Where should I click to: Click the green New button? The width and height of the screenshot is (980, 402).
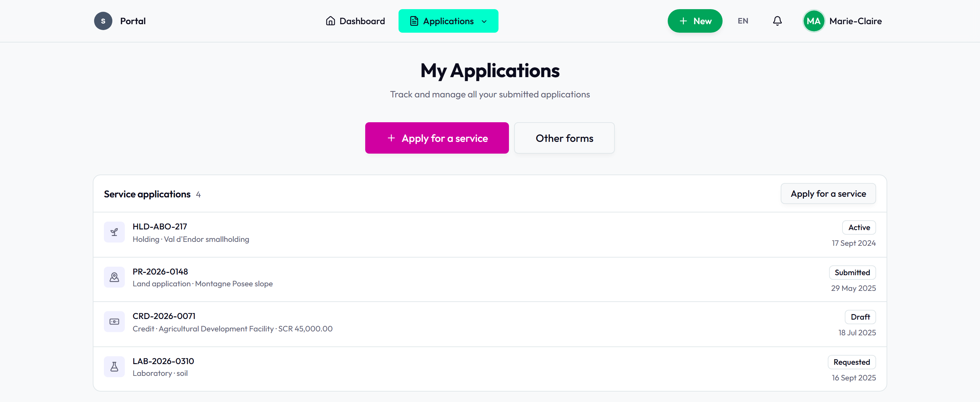click(695, 21)
